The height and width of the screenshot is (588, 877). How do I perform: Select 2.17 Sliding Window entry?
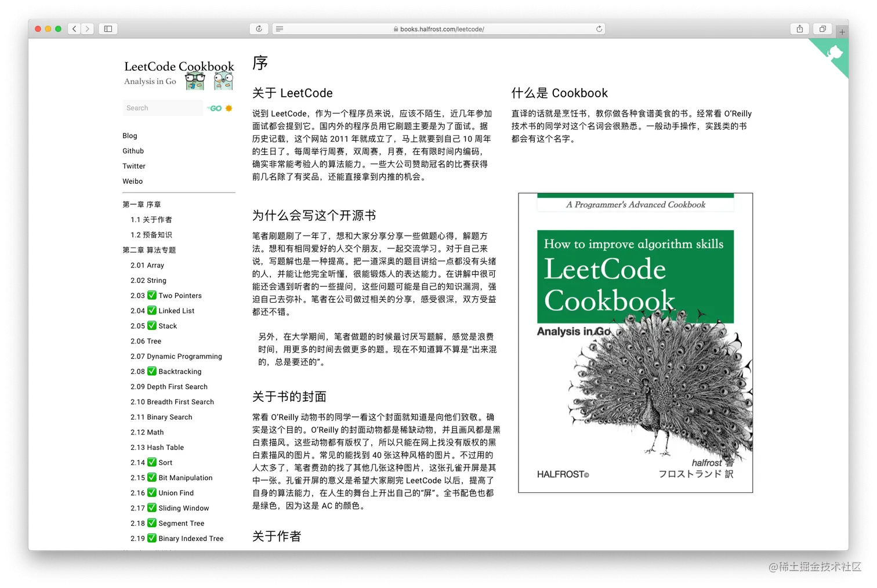tap(170, 508)
